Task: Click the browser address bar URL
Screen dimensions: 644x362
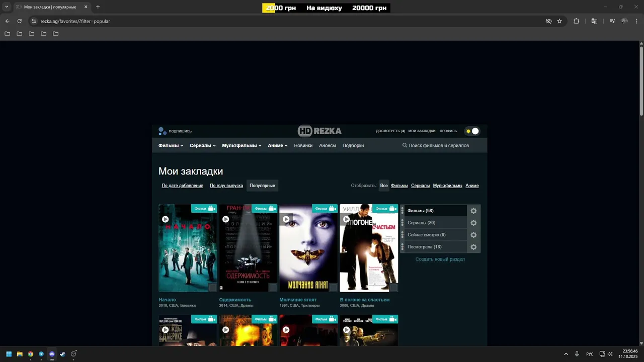Action: [x=75, y=21]
